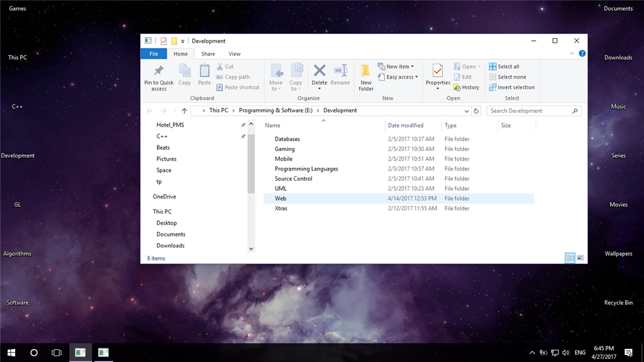Screen dimensions: 644x362
Task: Open Move to dropdown
Action: tap(276, 77)
